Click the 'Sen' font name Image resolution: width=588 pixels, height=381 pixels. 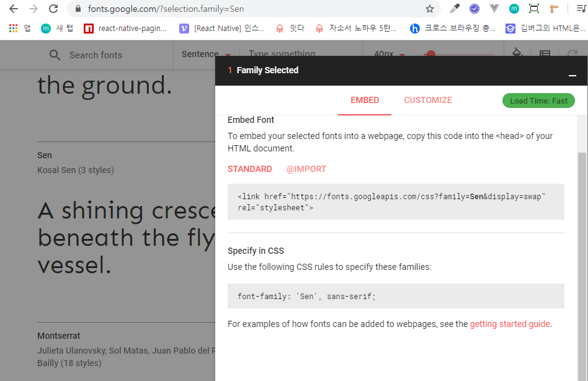(45, 155)
